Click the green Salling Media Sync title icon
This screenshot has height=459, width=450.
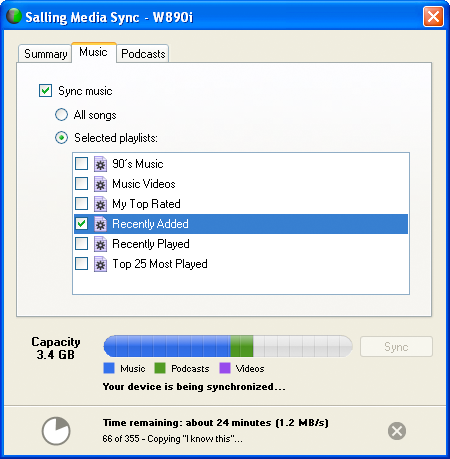tap(14, 16)
